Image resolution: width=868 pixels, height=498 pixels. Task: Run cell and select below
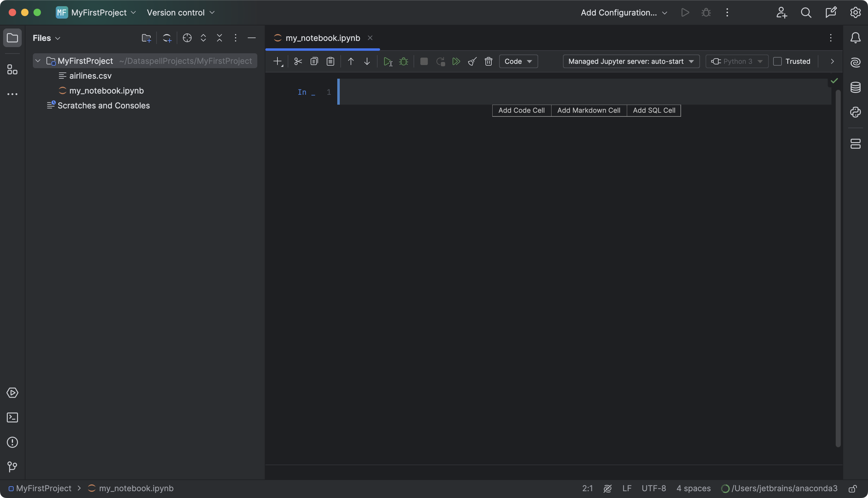pos(387,62)
